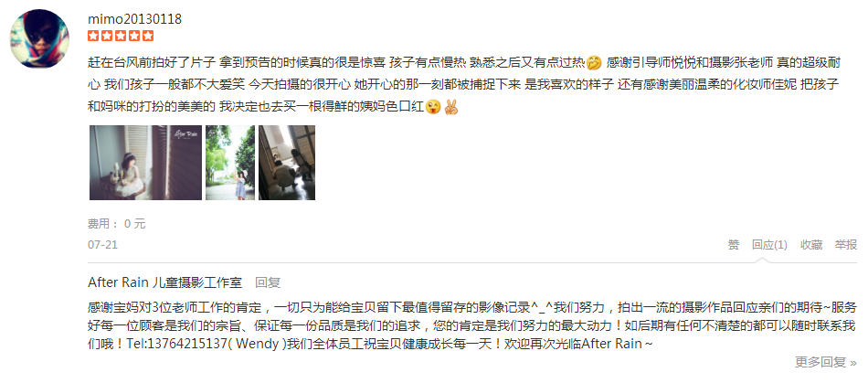Click the username mimo20130118
This screenshot has width=868, height=383.
[134, 19]
